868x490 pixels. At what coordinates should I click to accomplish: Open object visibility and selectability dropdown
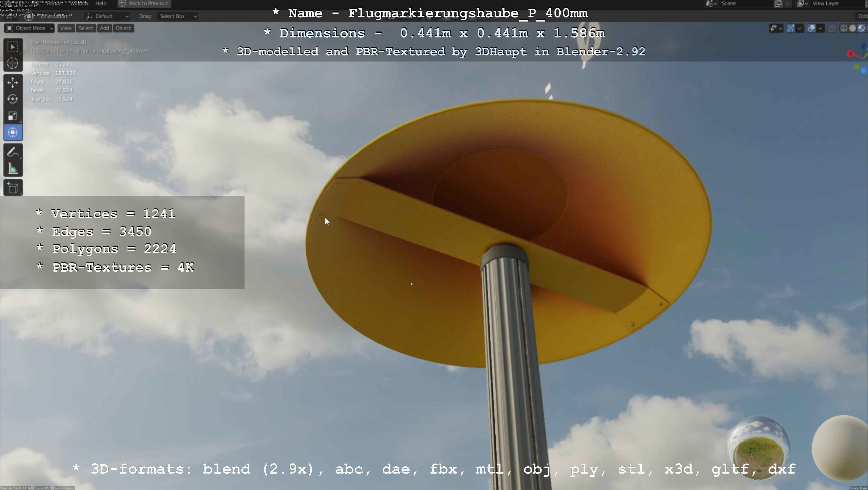[776, 28]
